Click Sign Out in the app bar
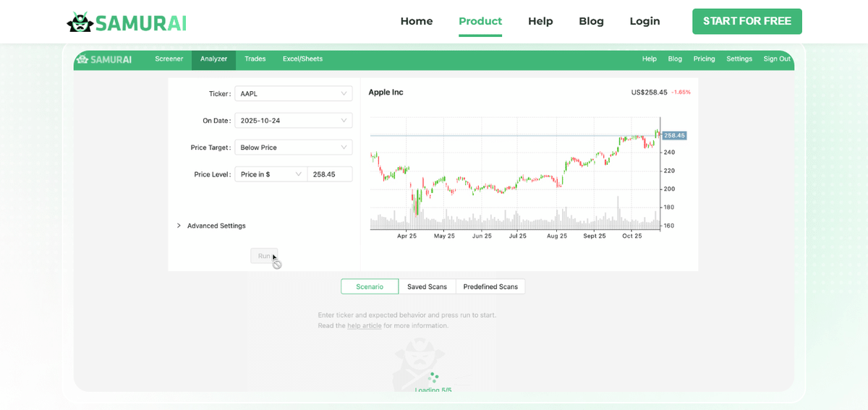868x410 pixels. (777, 59)
